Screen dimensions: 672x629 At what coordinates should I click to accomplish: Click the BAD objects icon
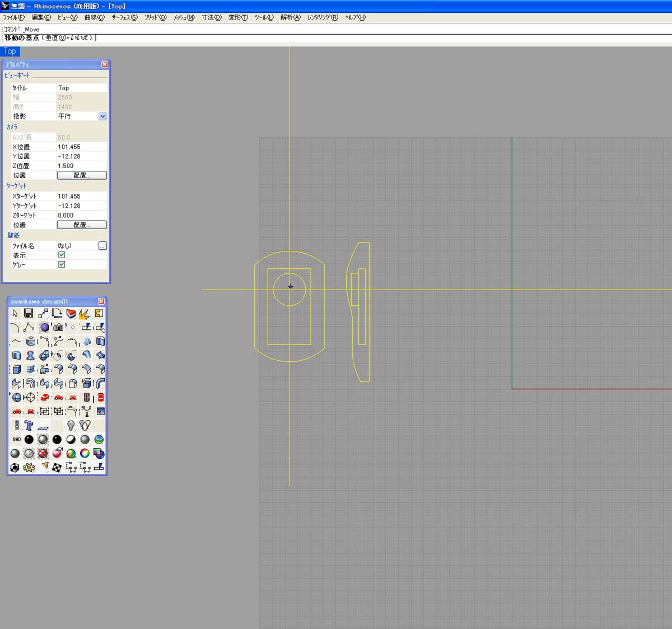(16, 440)
